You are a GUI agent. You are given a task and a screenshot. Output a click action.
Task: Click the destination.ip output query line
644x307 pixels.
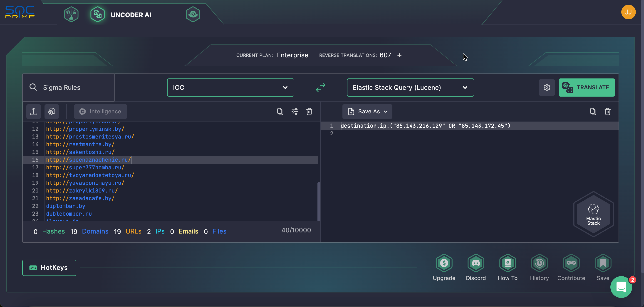click(426, 126)
